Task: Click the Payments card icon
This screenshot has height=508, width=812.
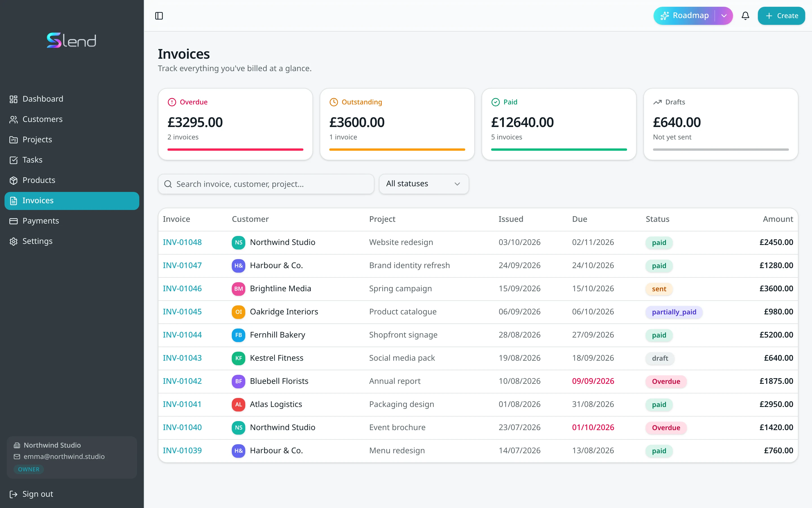Action: (x=14, y=221)
